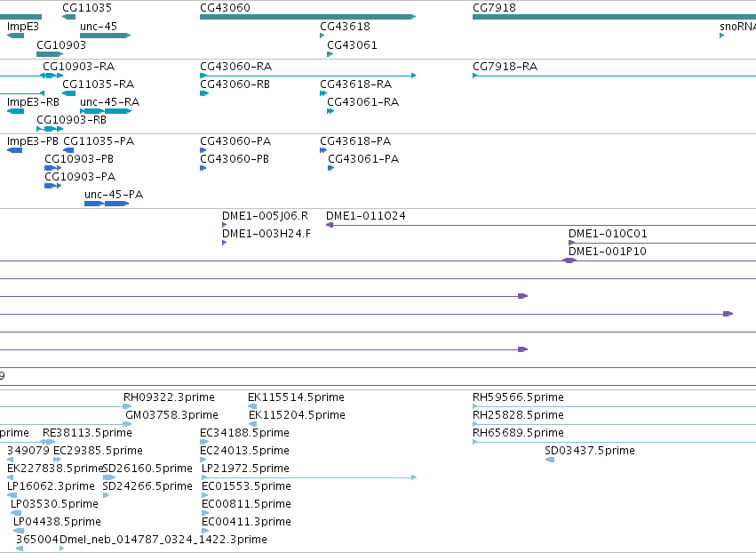
Task: Open the EC34188.5prime EST label
Action: (x=244, y=433)
